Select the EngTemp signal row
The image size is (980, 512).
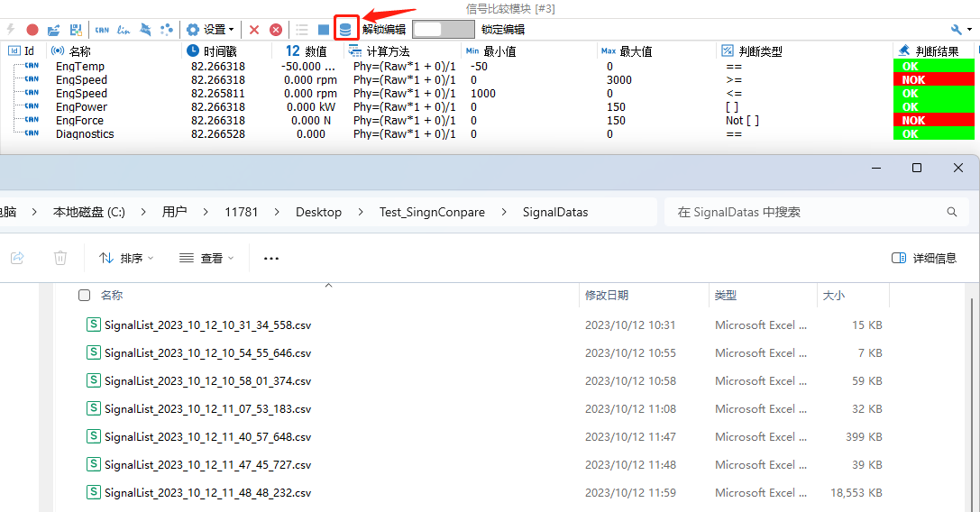pos(488,67)
